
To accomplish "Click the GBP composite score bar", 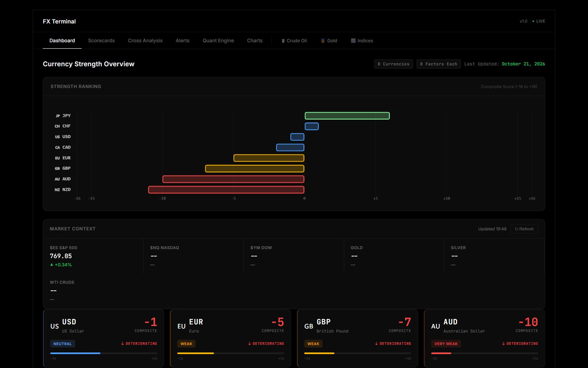I will (358, 353).
